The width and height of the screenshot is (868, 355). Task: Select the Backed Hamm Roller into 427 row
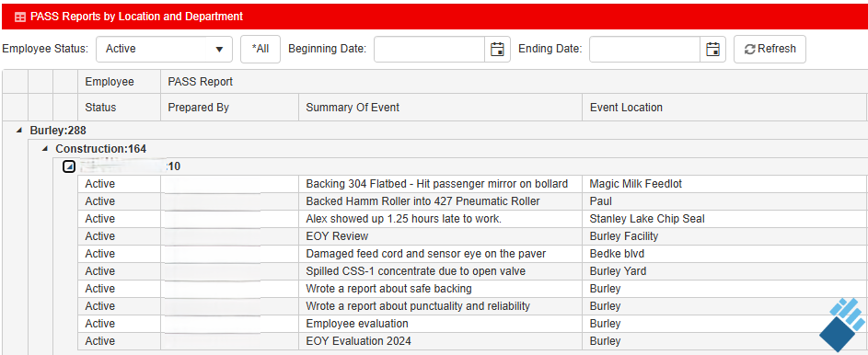pyautogui.click(x=473, y=201)
